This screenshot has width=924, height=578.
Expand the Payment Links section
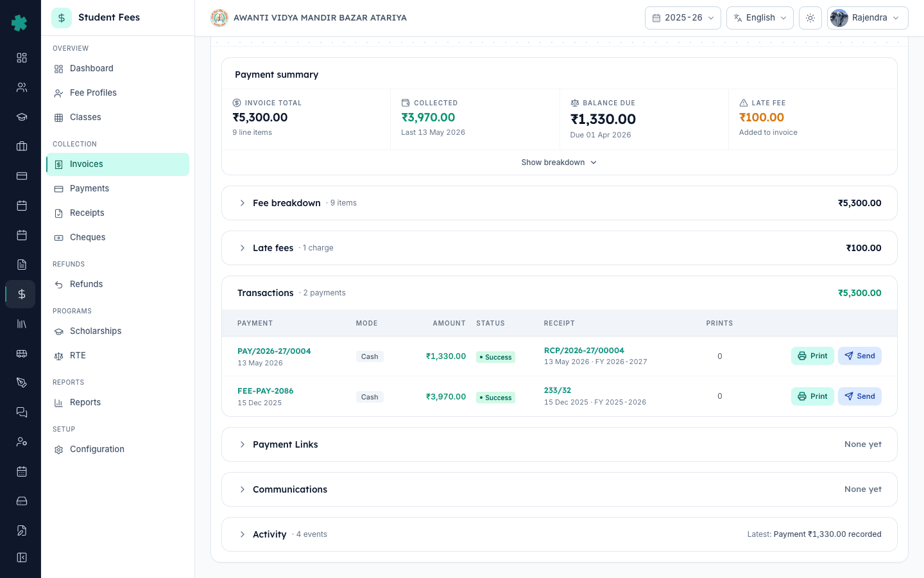point(559,444)
